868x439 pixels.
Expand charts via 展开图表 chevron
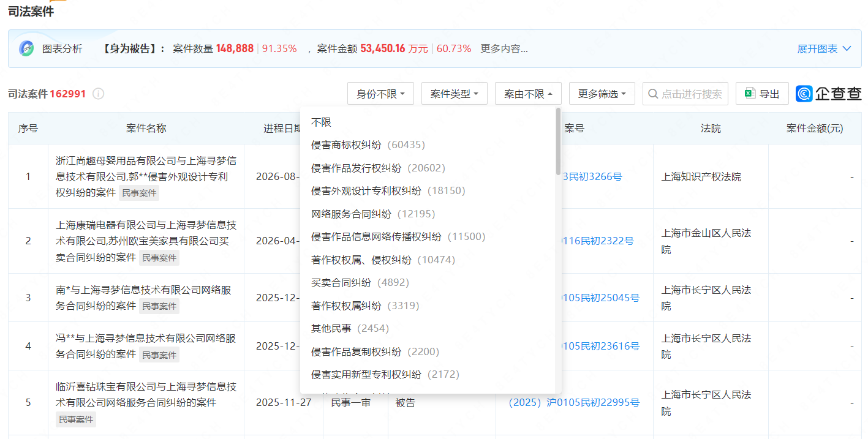(847, 49)
